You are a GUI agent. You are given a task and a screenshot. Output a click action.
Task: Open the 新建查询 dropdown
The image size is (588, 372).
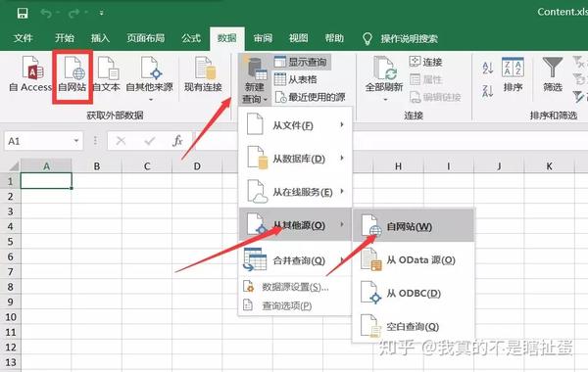pos(255,79)
